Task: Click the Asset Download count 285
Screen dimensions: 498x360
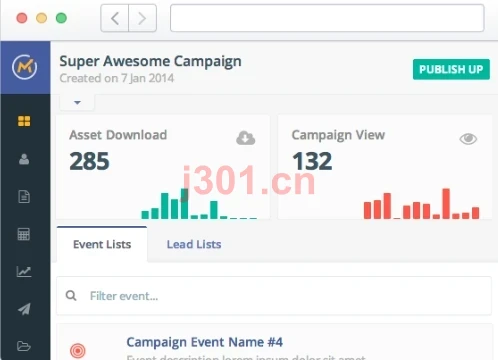Action: click(89, 161)
